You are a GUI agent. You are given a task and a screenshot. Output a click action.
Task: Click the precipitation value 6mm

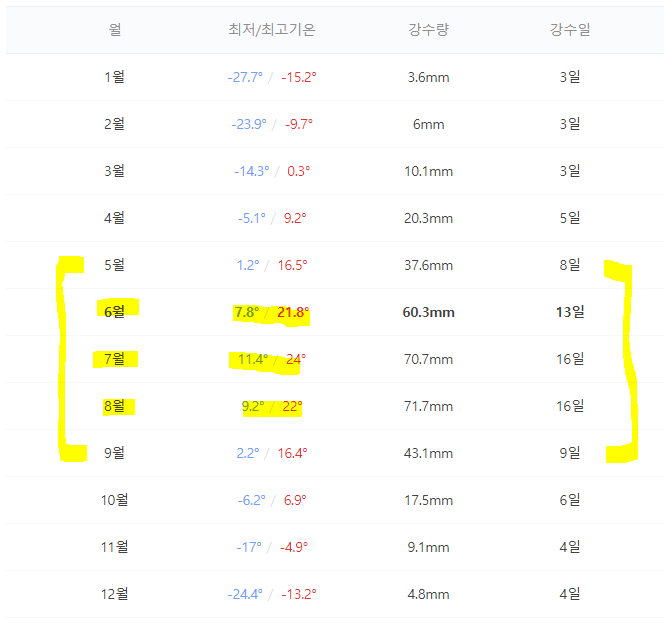[x=429, y=125]
